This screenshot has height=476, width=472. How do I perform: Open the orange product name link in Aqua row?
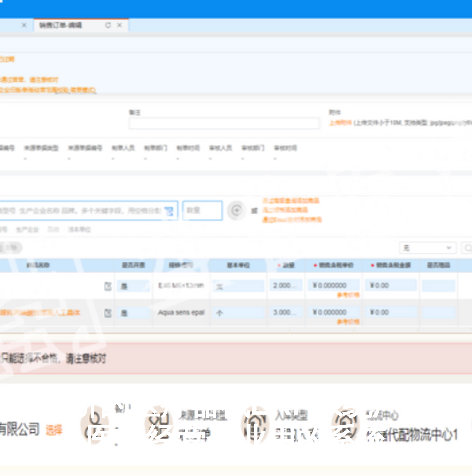(x=40, y=313)
